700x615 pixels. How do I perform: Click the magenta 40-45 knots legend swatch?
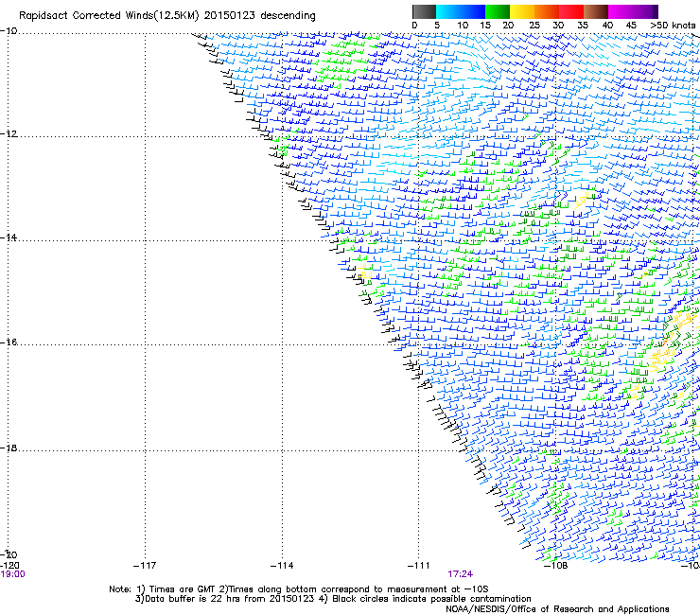coord(621,11)
